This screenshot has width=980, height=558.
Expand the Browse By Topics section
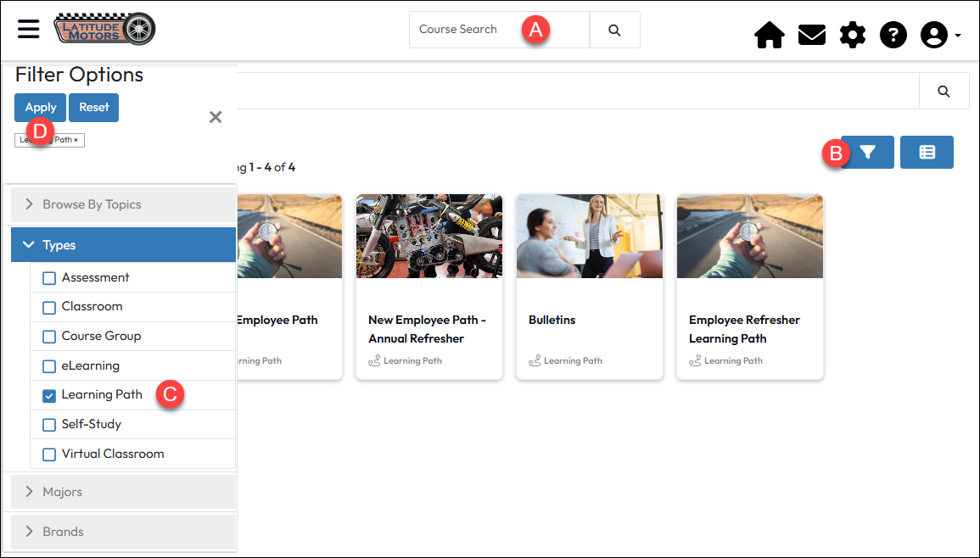click(x=123, y=204)
